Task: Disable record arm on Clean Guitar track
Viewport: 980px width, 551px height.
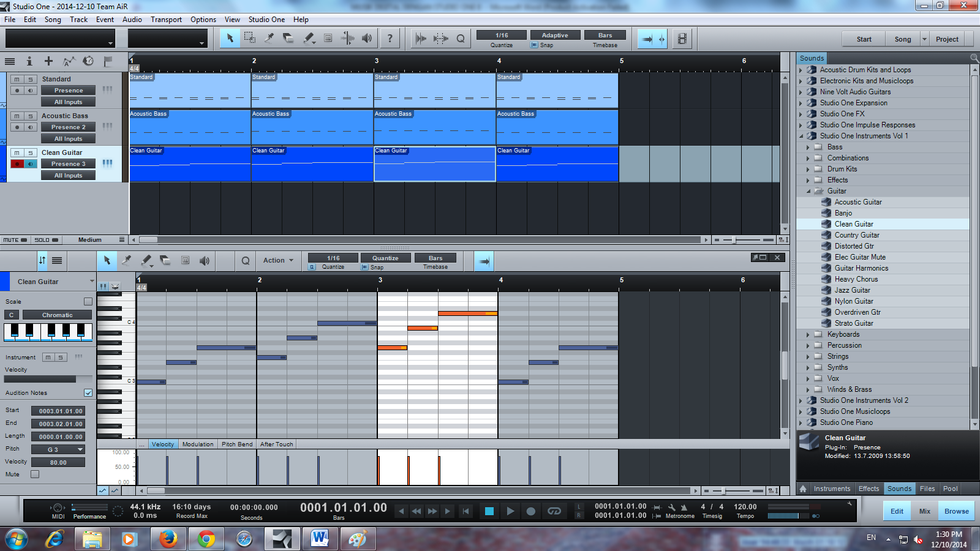Action: pos(17,163)
